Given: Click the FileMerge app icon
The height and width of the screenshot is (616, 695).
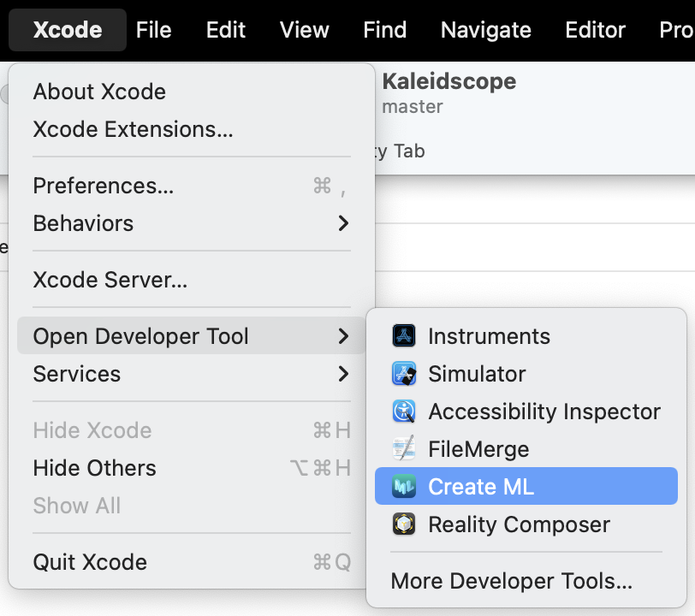Looking at the screenshot, I should [404, 448].
